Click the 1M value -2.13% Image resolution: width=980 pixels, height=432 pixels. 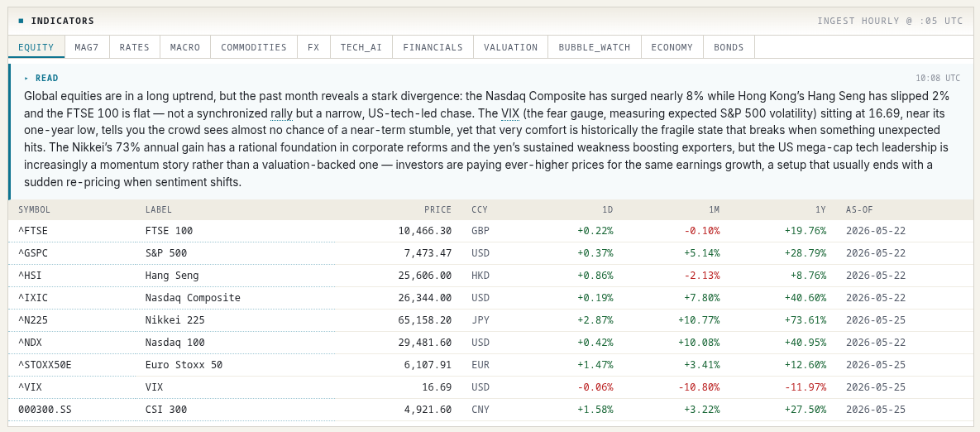point(702,275)
